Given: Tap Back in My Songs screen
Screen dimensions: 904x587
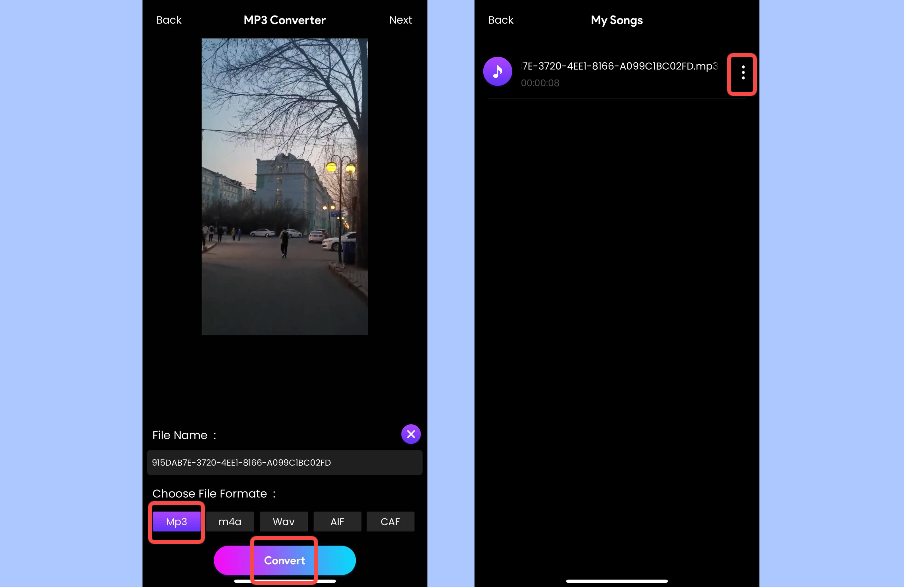Looking at the screenshot, I should [x=500, y=20].
